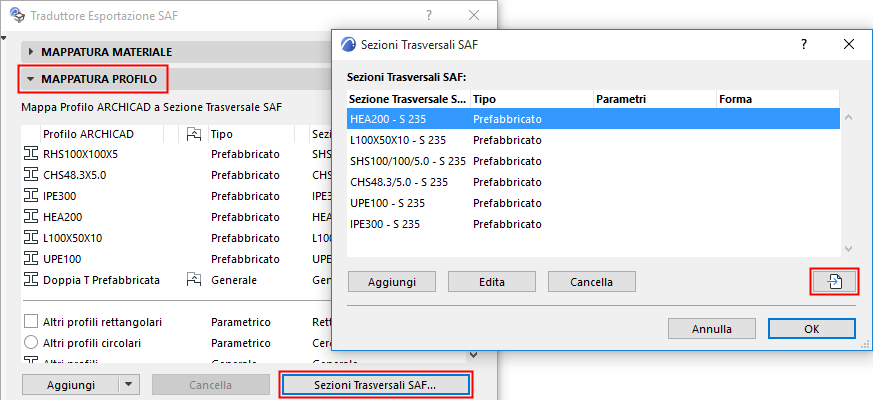The width and height of the screenshot is (873, 400).
Task: Click Prefabbricato type in UPE100 - S 235 row
Action: pos(507,203)
